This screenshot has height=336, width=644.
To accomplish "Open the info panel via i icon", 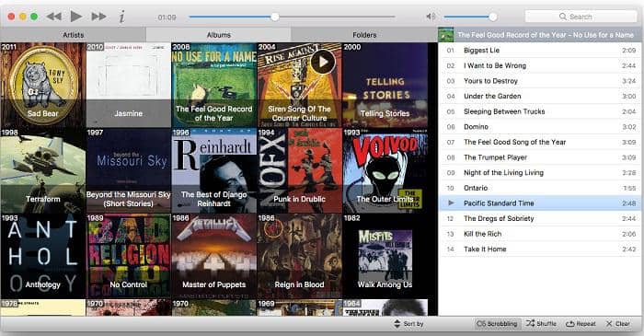I will 121,17.
